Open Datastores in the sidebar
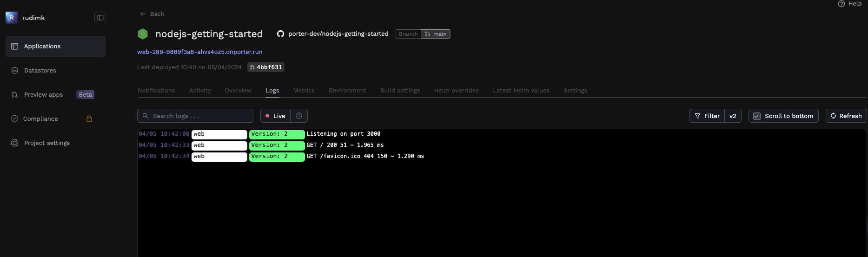868x257 pixels. pyautogui.click(x=56, y=71)
